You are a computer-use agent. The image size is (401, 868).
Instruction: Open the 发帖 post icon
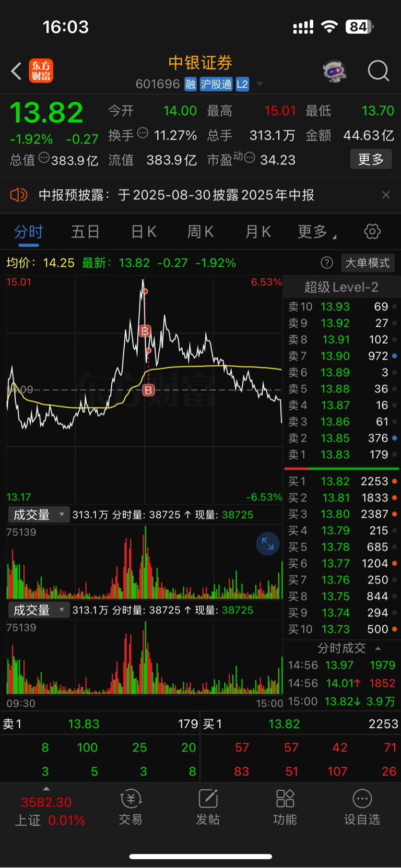pos(208,807)
